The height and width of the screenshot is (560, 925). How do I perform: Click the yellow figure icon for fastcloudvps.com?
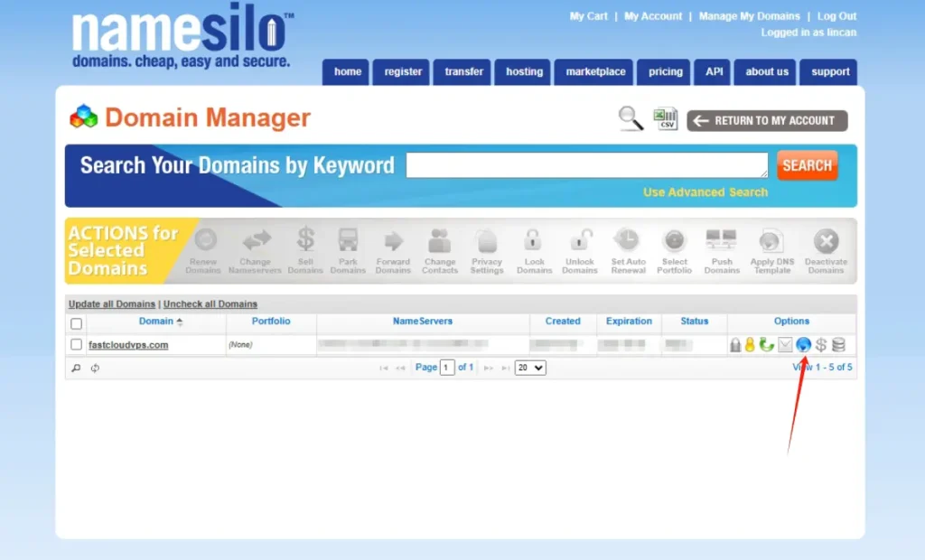750,345
